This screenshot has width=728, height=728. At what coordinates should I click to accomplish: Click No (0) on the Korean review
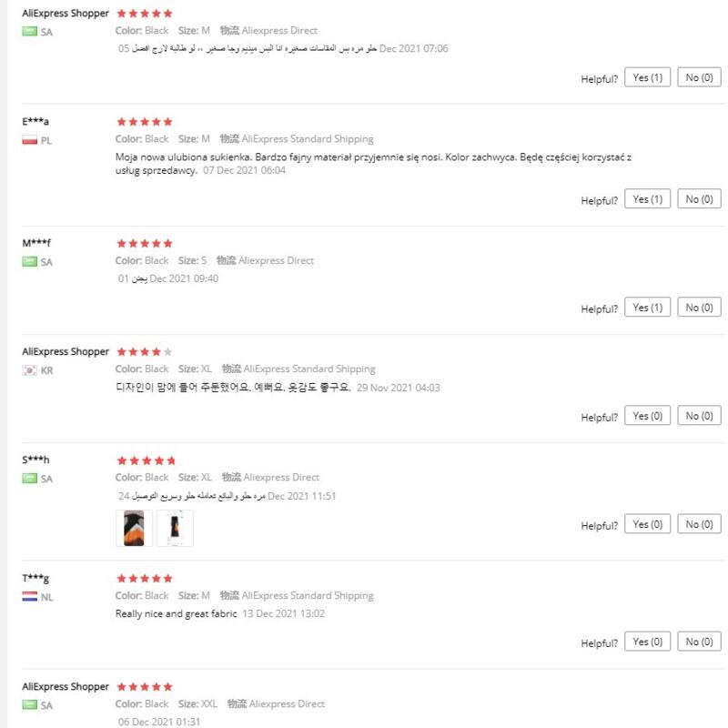[699, 416]
